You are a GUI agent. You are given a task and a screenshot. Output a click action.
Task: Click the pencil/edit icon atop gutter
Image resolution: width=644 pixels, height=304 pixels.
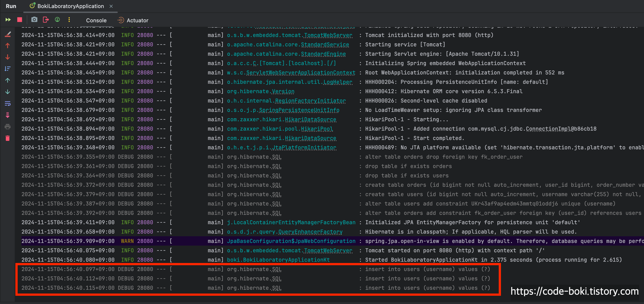8,34
